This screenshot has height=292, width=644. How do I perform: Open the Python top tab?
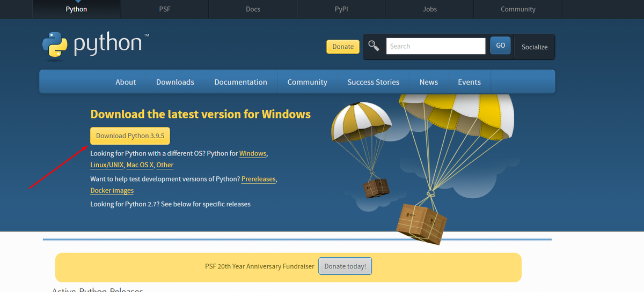tap(76, 9)
